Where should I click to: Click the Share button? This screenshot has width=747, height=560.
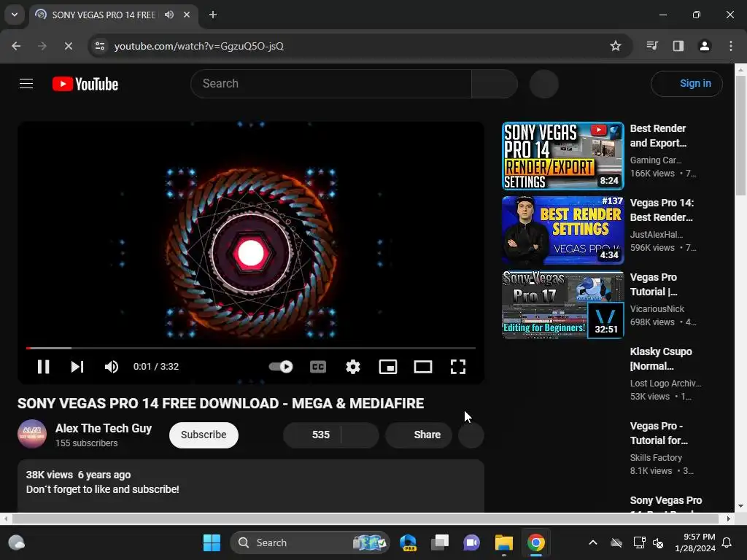coord(418,435)
